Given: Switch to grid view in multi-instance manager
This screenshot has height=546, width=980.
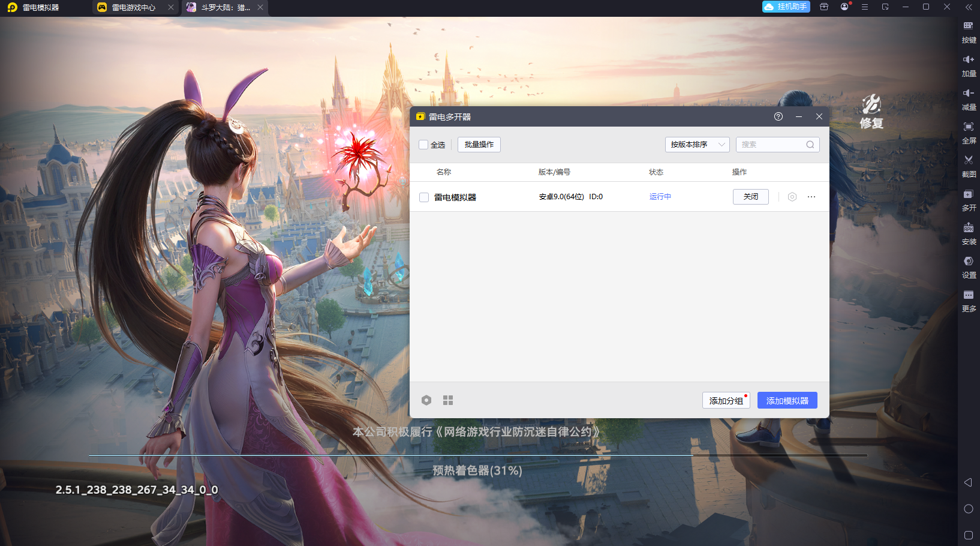Looking at the screenshot, I should click(x=448, y=400).
